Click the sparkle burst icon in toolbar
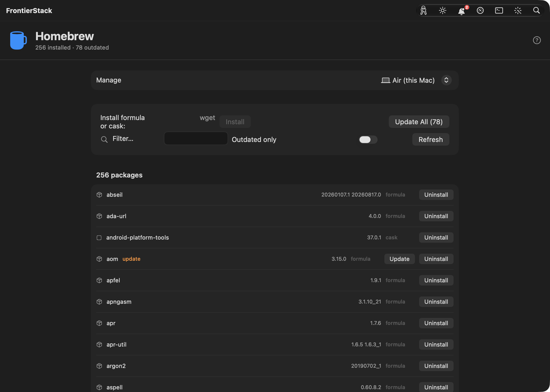This screenshot has height=392, width=550. (x=518, y=11)
